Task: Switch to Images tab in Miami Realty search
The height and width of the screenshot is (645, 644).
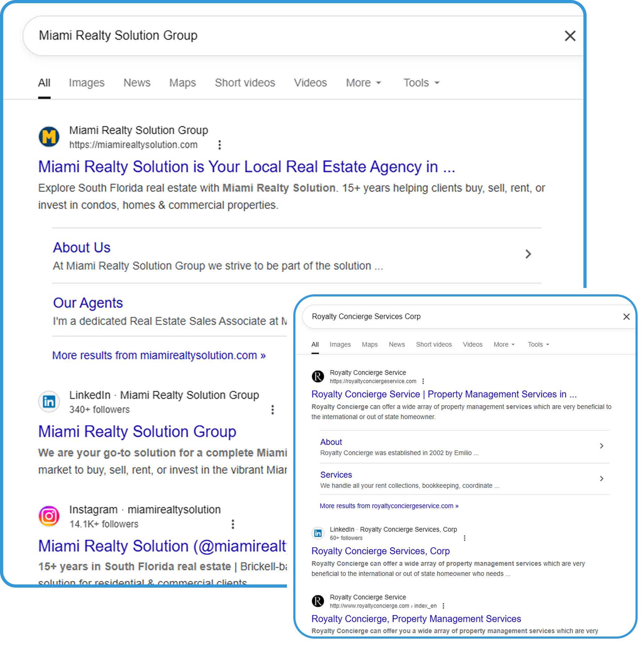Action: pyautogui.click(x=86, y=83)
